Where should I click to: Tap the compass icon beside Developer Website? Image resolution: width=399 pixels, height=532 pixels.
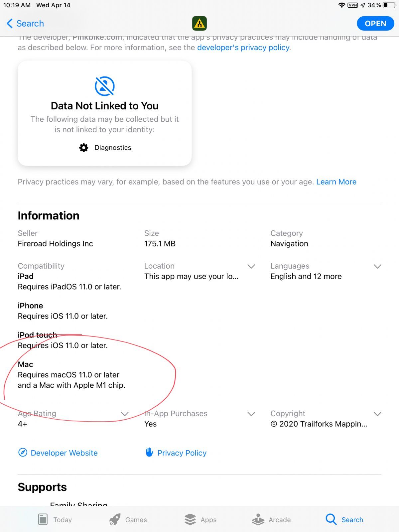[23, 453]
